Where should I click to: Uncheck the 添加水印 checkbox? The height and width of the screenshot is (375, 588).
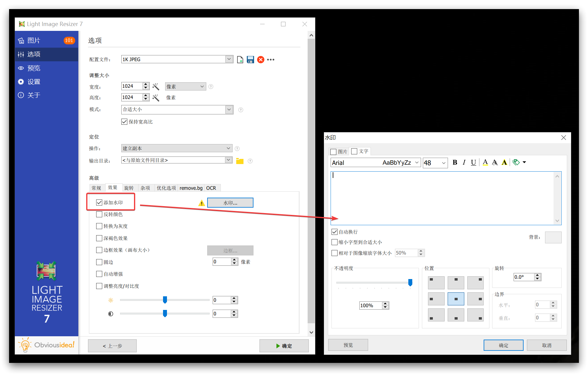pos(99,202)
